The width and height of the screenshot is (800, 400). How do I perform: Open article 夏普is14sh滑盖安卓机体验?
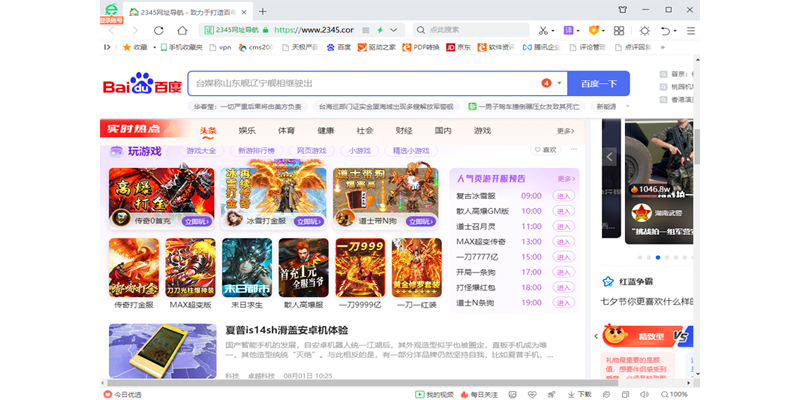[x=287, y=330]
